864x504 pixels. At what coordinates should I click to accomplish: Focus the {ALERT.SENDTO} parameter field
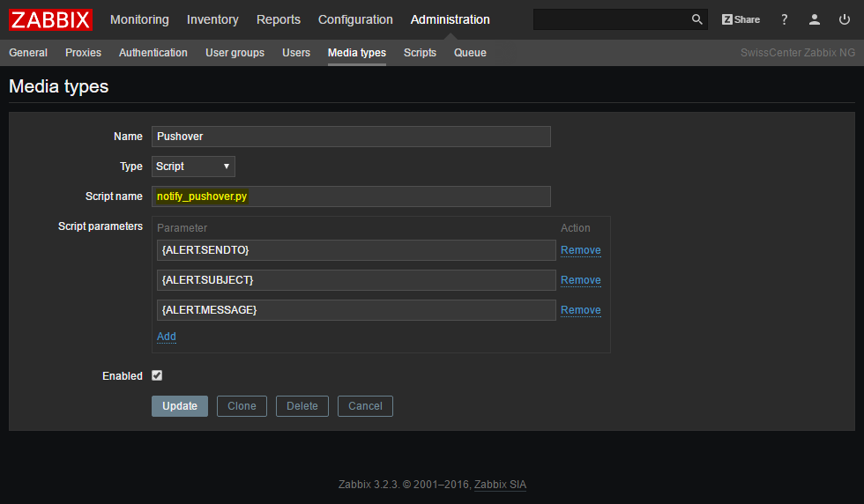point(356,250)
